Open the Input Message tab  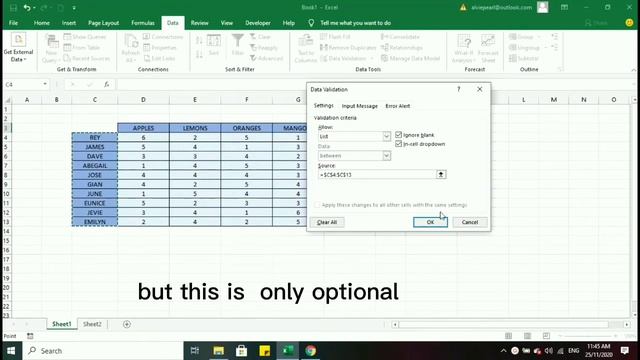[360, 106]
